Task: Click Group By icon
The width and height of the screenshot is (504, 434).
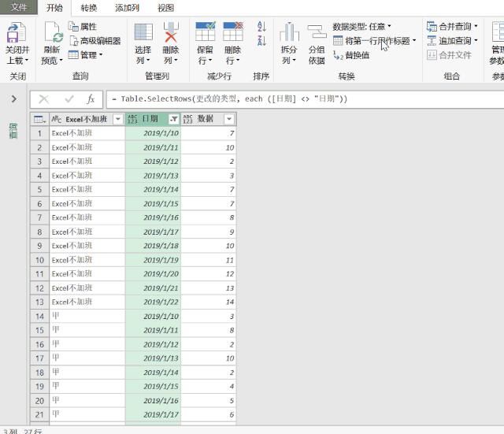Action: tap(317, 32)
